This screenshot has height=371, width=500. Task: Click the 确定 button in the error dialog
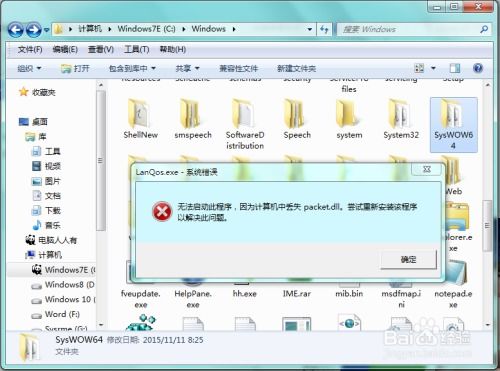408,259
